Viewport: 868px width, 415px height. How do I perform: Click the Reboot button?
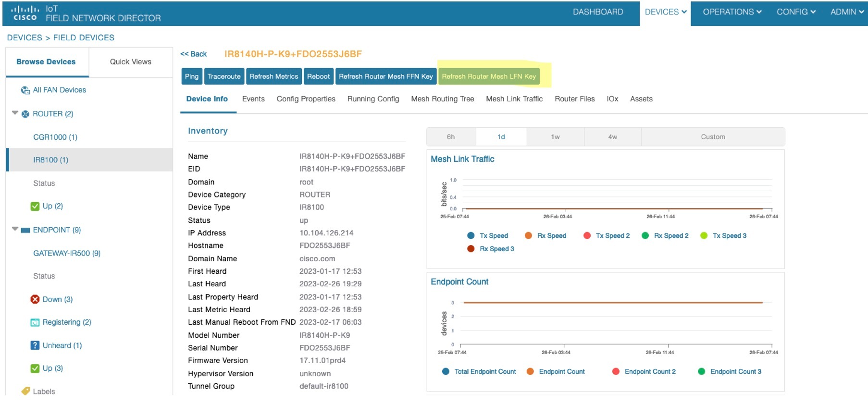pyautogui.click(x=319, y=77)
